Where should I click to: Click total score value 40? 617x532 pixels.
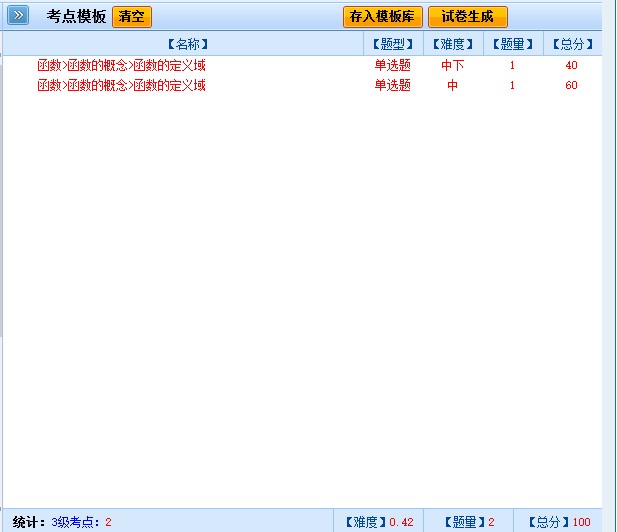click(571, 65)
